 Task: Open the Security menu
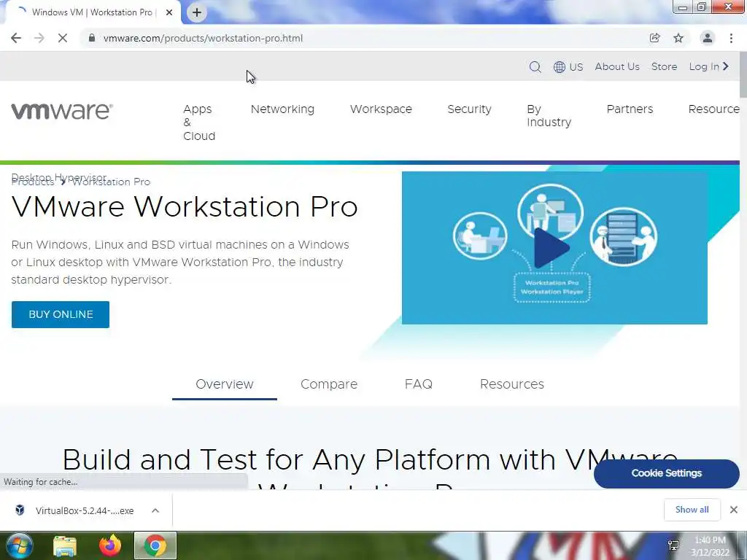coord(469,109)
